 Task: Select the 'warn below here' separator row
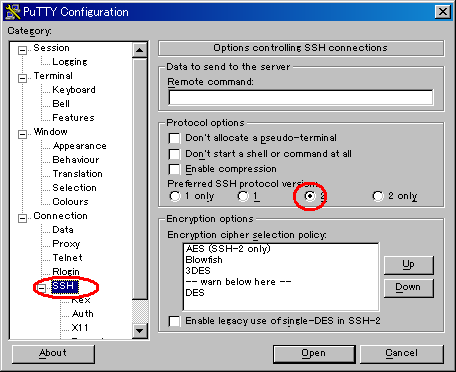(281, 282)
